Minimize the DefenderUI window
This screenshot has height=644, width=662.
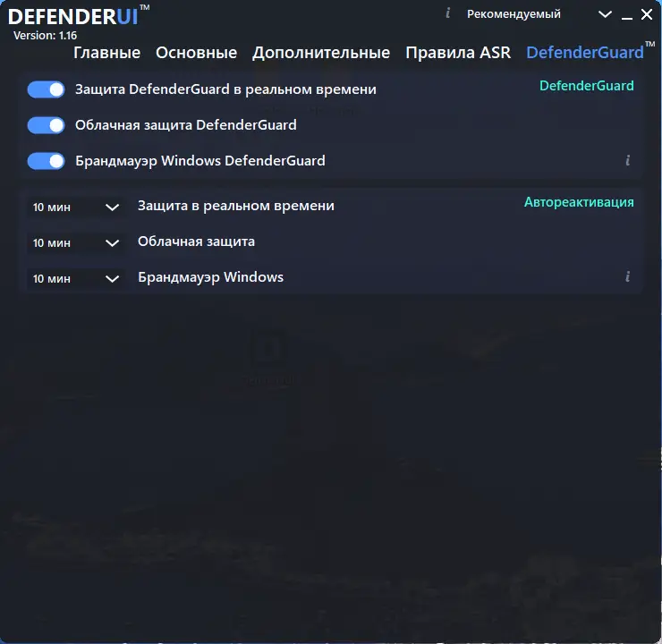(x=627, y=15)
